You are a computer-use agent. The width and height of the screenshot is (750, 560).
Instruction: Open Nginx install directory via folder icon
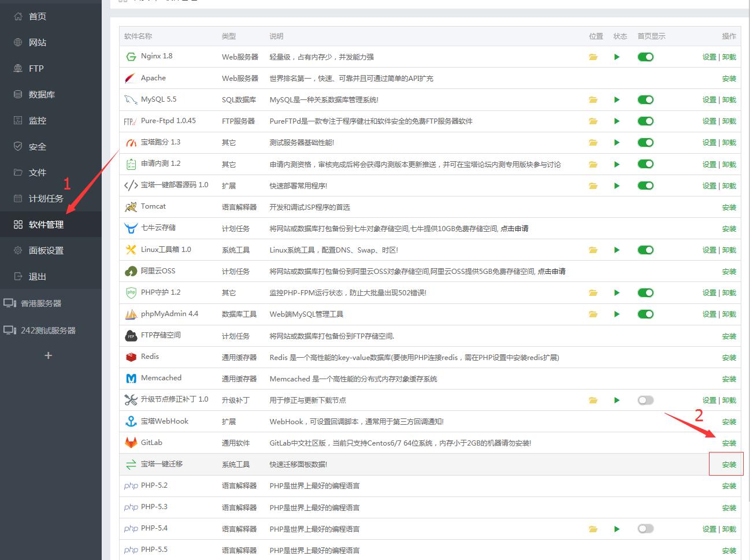click(x=593, y=57)
